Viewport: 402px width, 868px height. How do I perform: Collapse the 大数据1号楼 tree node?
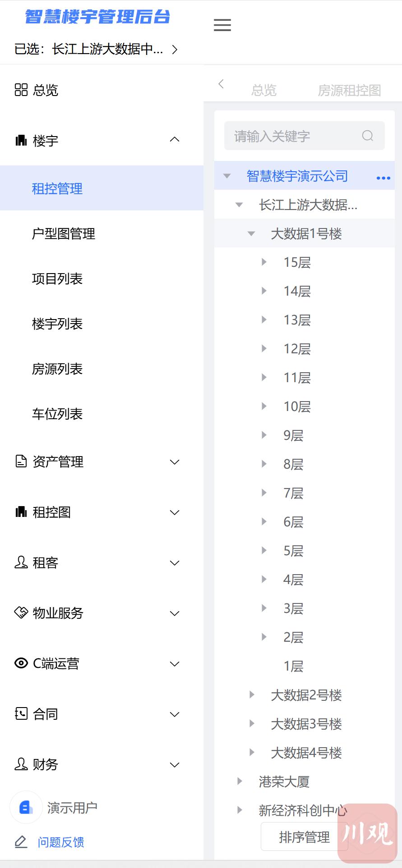(x=252, y=233)
